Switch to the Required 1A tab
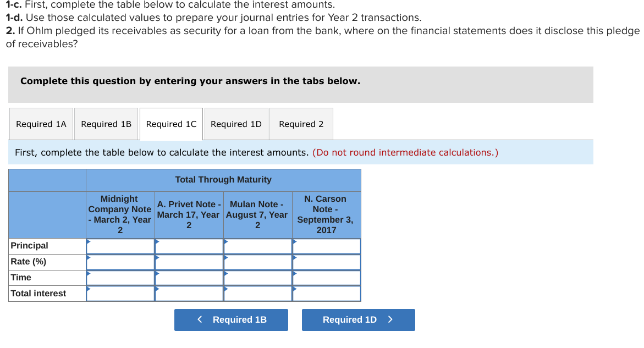 point(41,124)
